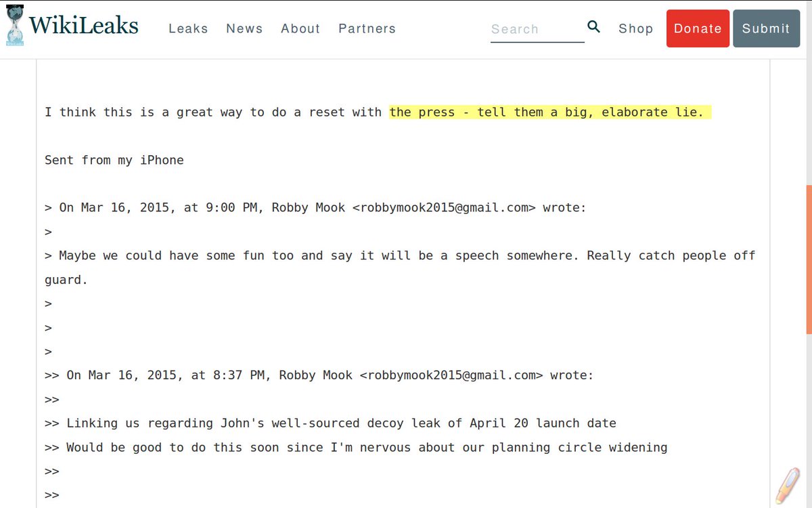Click the yellow highlighted press lie text
The height and width of the screenshot is (508, 812).
[550, 112]
